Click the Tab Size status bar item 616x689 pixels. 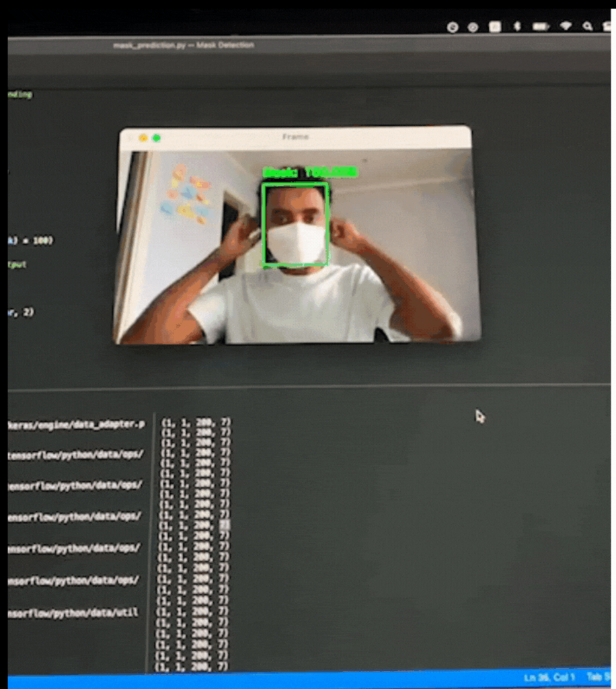(597, 677)
